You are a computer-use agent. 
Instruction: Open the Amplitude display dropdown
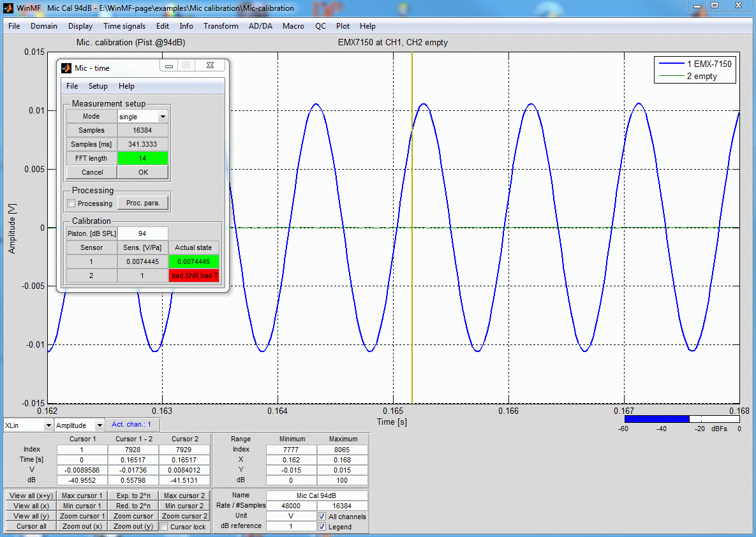click(x=99, y=425)
